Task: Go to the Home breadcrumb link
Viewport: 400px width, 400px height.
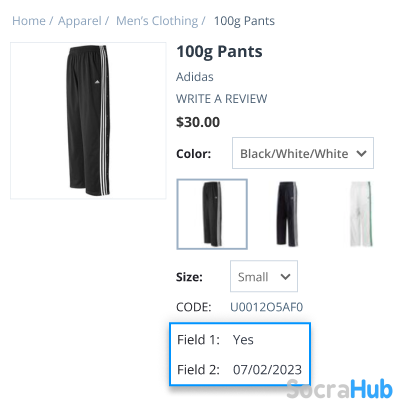Action: coord(29,21)
